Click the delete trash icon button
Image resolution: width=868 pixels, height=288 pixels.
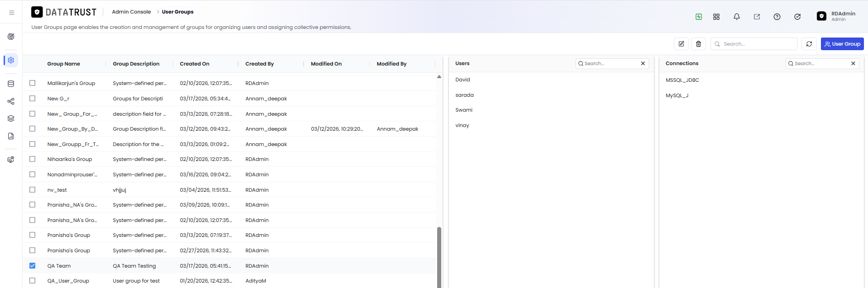coord(698,44)
